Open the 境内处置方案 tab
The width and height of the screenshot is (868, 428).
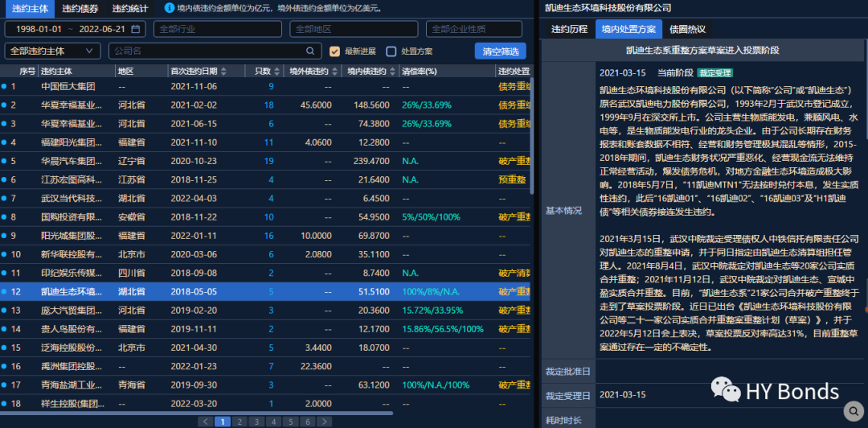628,30
